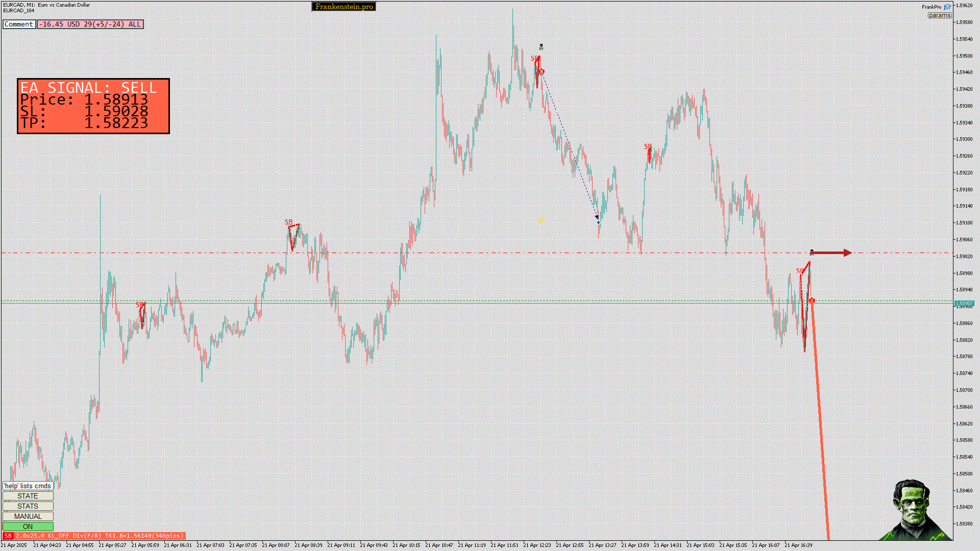The image size is (980, 551).
Task: Open the params panel
Action: click(939, 15)
